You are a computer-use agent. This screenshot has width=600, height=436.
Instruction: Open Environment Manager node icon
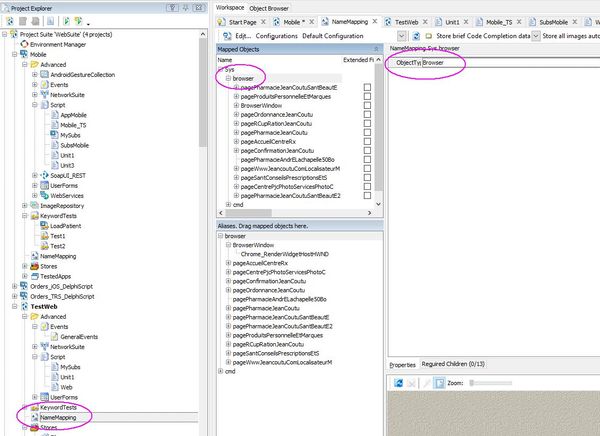pos(23,45)
